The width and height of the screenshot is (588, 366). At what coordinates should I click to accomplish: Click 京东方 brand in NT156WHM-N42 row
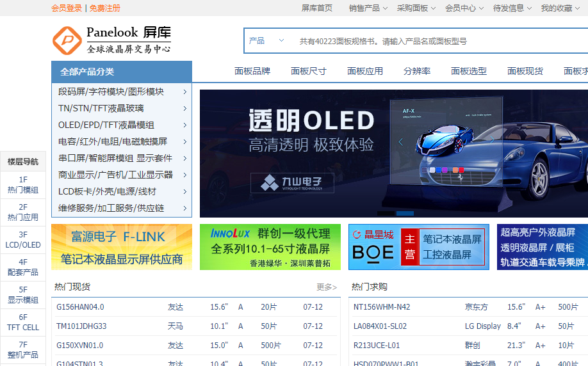tap(477, 307)
